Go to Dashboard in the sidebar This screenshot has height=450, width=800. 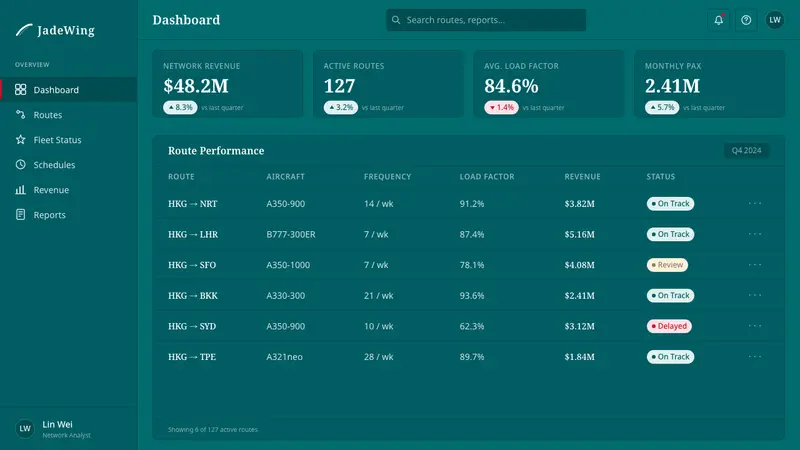[68, 90]
